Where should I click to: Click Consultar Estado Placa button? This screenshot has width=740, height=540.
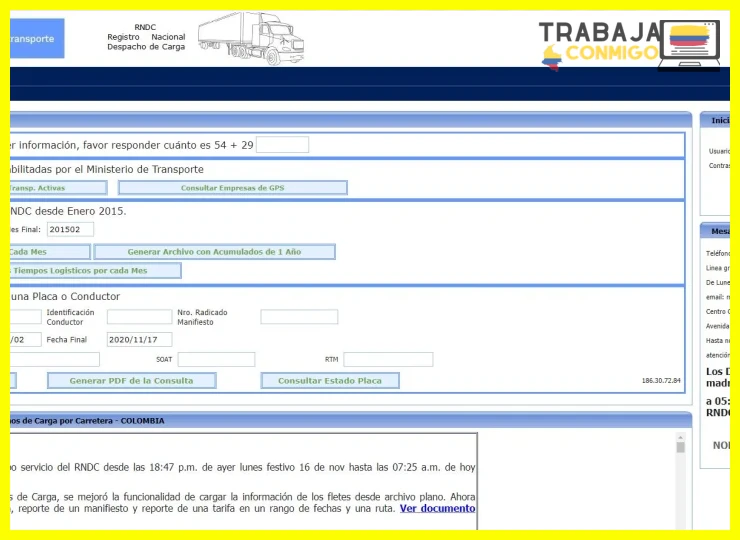(330, 381)
